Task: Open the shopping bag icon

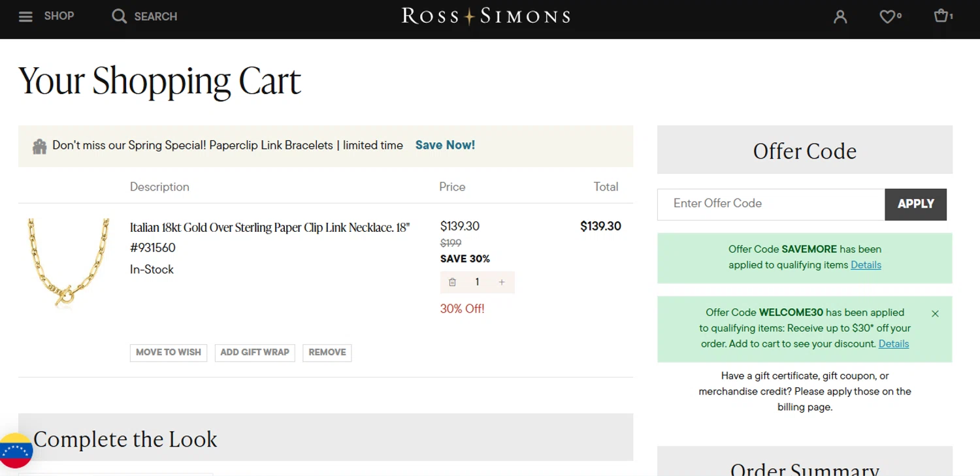Action: [941, 16]
